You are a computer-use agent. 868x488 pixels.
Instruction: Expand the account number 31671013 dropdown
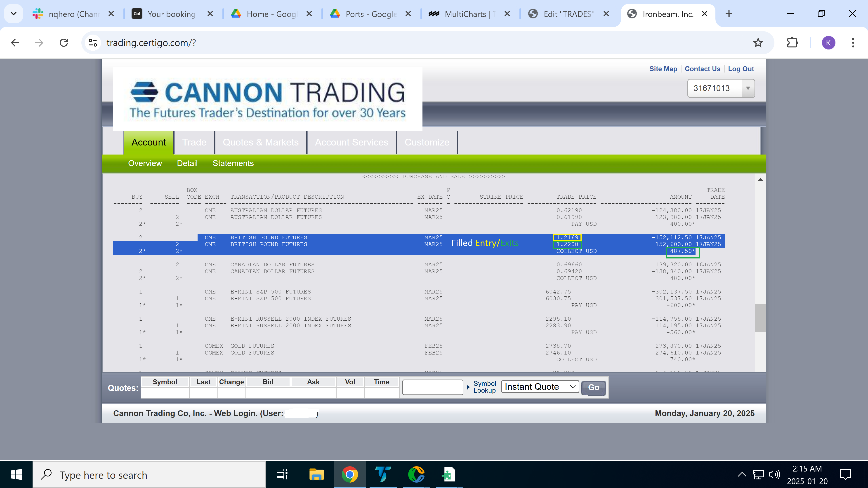click(x=748, y=88)
